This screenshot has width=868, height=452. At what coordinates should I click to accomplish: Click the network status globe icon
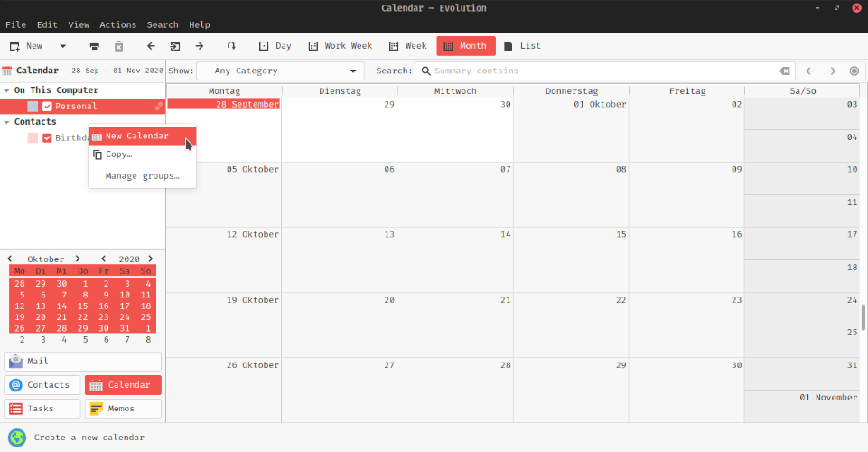click(x=17, y=438)
